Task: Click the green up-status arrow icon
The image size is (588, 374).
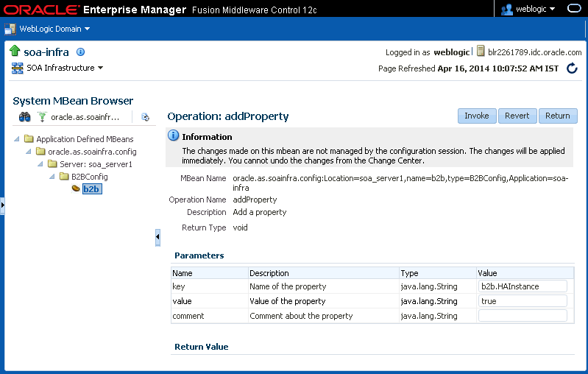Action: (15, 51)
